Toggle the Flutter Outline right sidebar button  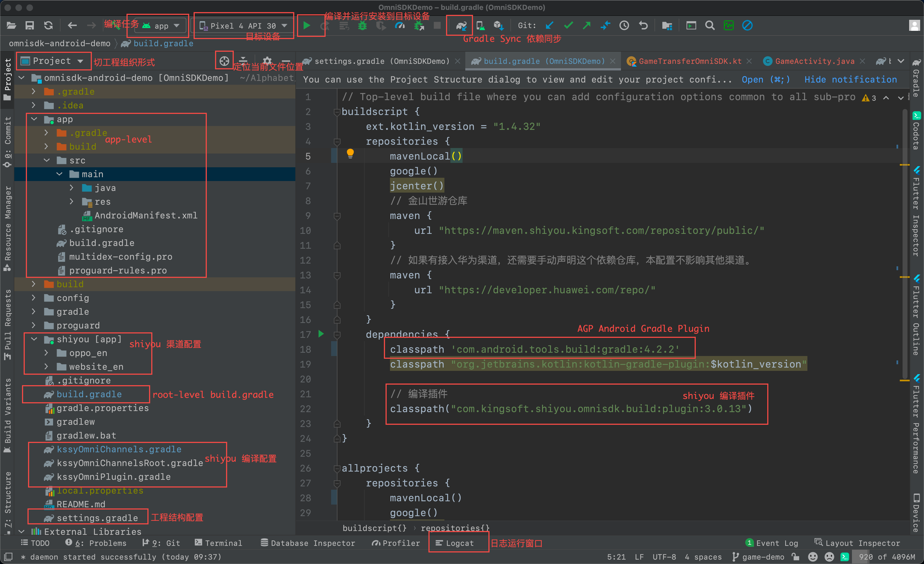[917, 314]
